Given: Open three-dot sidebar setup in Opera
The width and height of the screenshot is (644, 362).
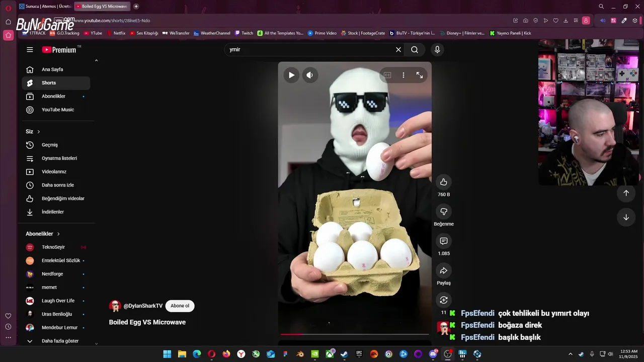Looking at the screenshot, I should click(8, 337).
